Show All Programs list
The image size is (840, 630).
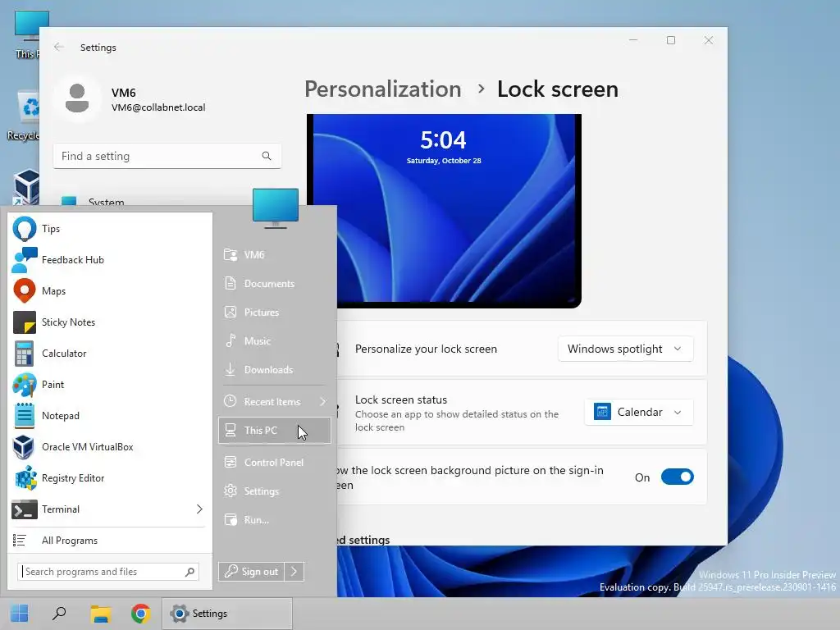point(109,540)
